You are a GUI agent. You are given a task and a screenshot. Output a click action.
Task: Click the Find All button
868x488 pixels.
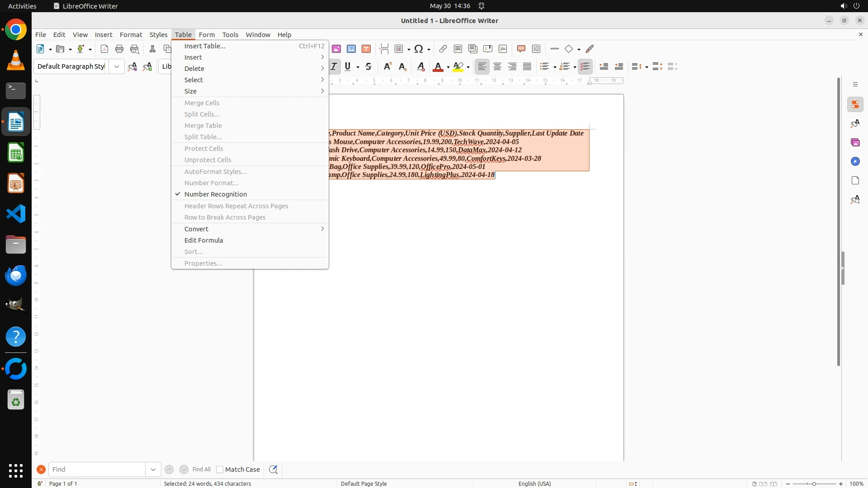(202, 469)
